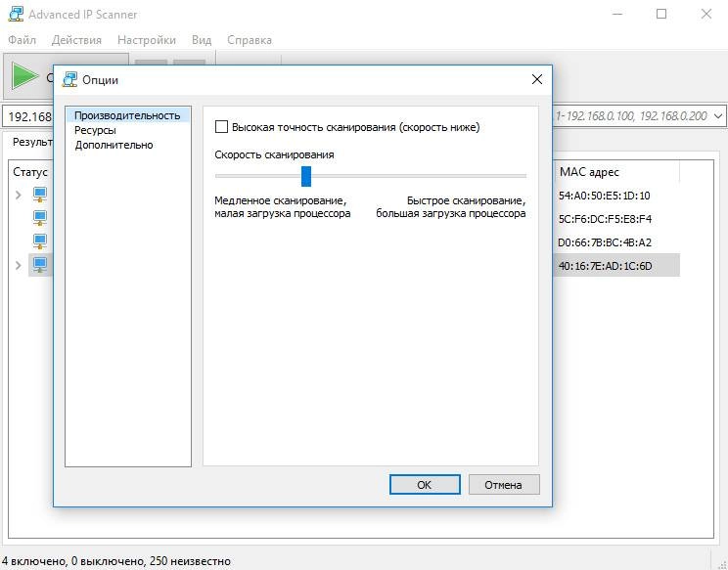Open the Справка menu
The height and width of the screenshot is (570, 728).
click(250, 40)
